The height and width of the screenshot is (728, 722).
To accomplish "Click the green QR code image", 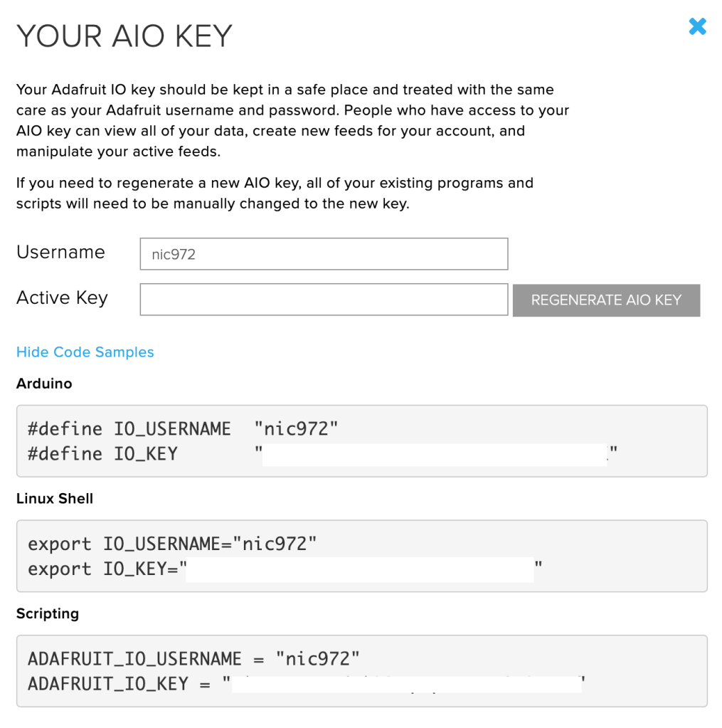I will click(642, 145).
